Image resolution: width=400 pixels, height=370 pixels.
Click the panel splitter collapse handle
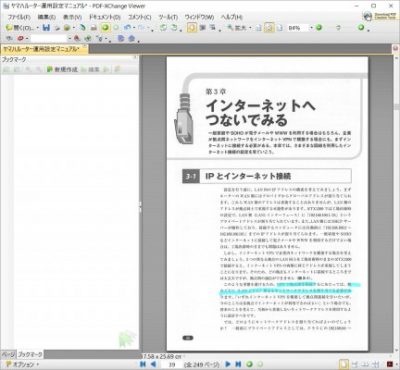click(x=140, y=206)
